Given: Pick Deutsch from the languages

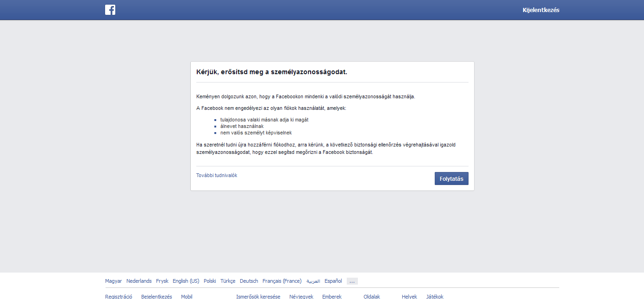Looking at the screenshot, I should (x=249, y=281).
